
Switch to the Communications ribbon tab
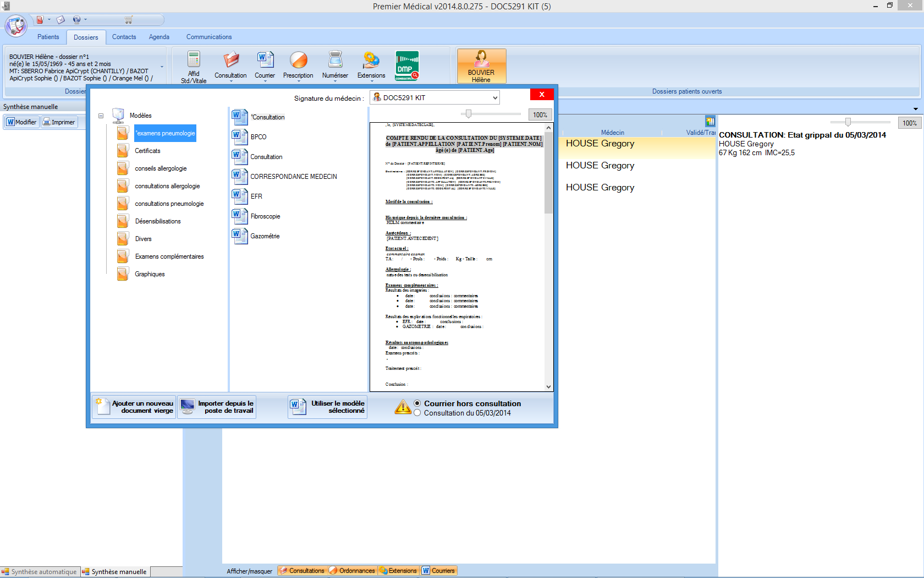click(209, 37)
